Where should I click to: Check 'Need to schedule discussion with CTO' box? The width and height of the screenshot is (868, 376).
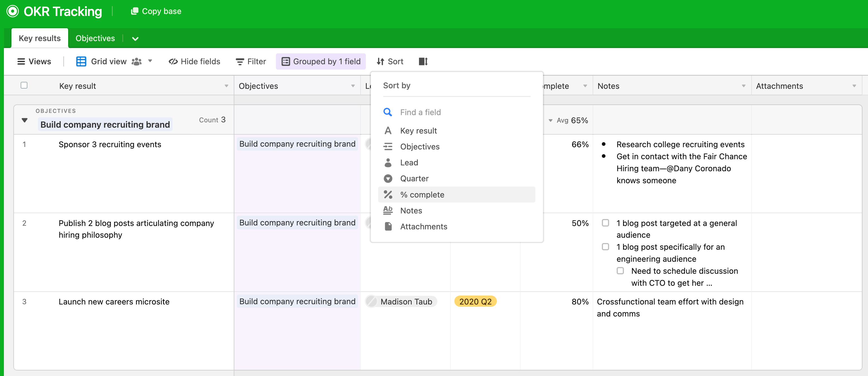point(620,271)
